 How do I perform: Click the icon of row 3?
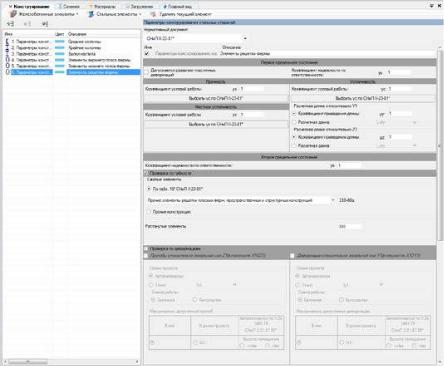pos(7,54)
